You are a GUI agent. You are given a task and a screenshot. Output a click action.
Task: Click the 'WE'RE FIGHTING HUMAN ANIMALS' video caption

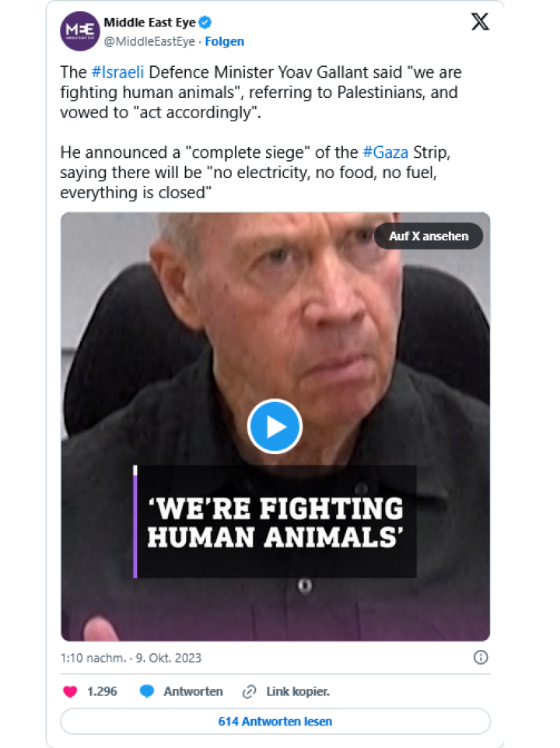point(275,523)
